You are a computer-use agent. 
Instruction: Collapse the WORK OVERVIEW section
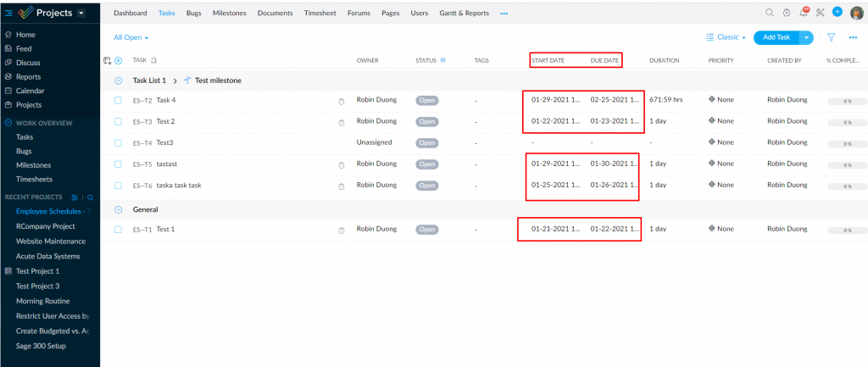[x=8, y=124]
